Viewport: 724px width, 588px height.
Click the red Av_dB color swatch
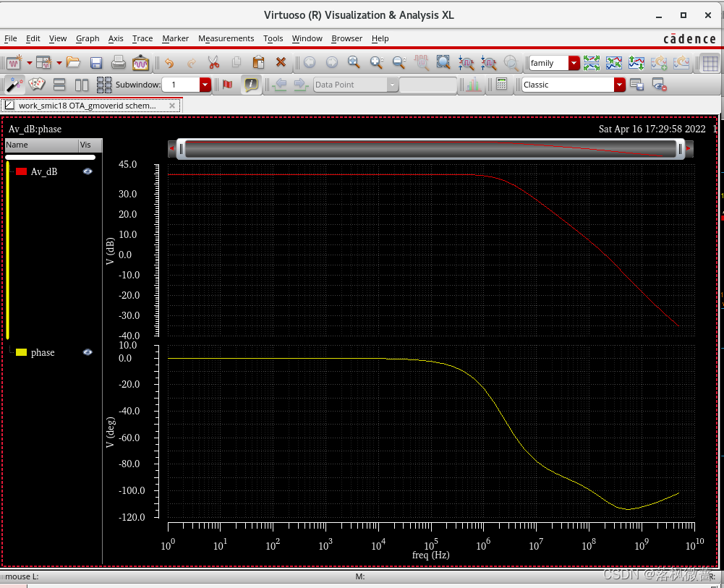pyautogui.click(x=22, y=171)
